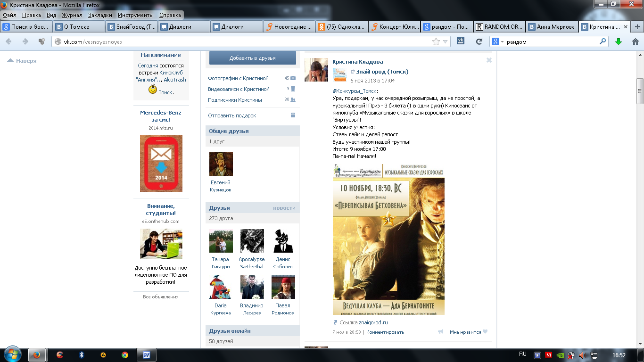644x362 pixels.
Task: Open the Вид menu
Action: click(51, 15)
